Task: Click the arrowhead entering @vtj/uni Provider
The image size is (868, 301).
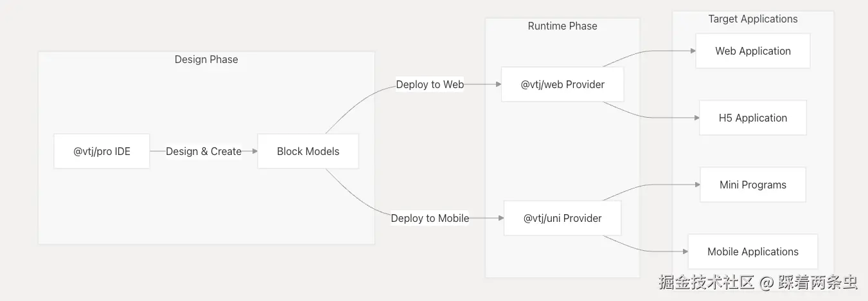Action: point(500,218)
